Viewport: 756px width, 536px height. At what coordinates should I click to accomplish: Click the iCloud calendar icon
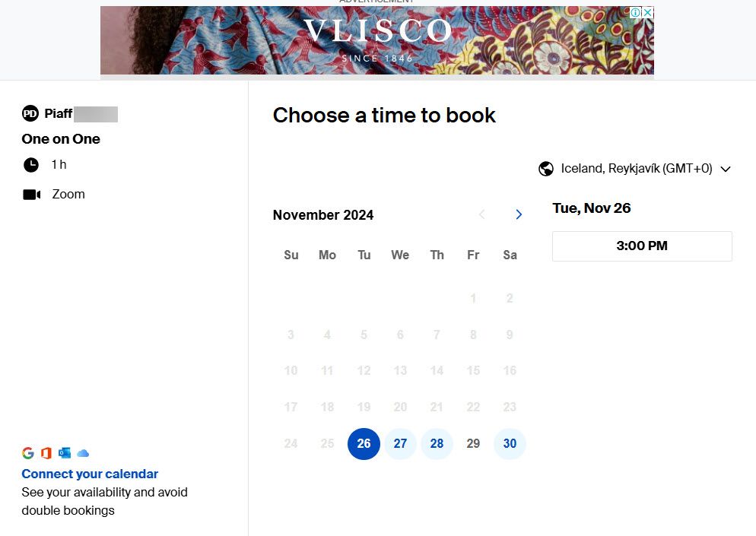click(x=83, y=452)
